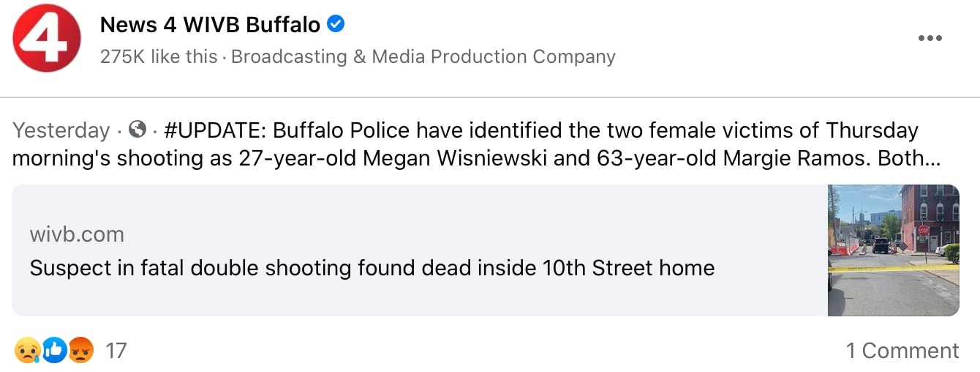Click the News 4 WIVB channel logo
The image size is (980, 372).
[x=46, y=38]
